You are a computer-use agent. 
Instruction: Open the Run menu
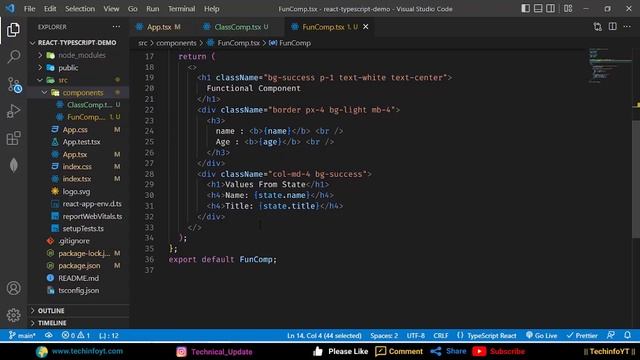[153, 9]
